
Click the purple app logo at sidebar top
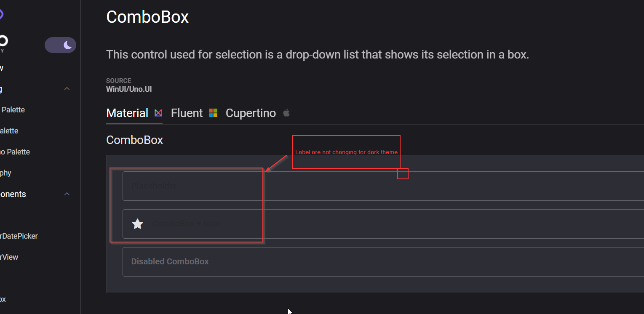2,13
